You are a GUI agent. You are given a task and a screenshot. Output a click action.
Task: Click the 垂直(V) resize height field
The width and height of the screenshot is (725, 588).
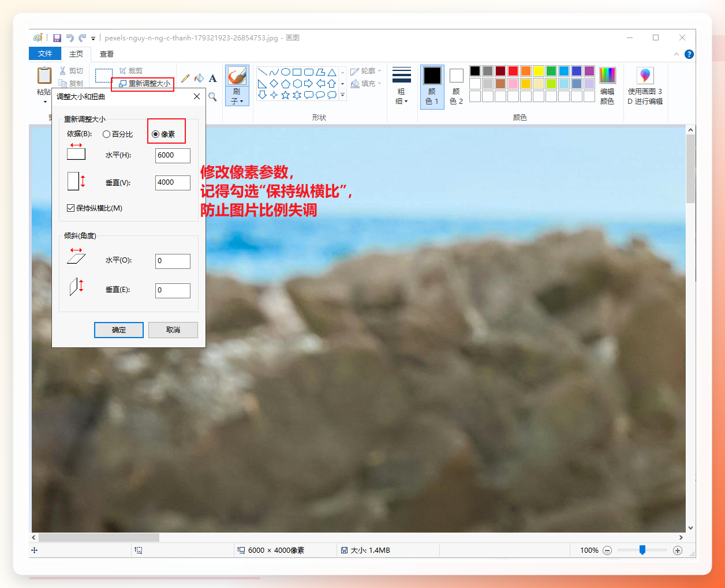click(x=173, y=182)
